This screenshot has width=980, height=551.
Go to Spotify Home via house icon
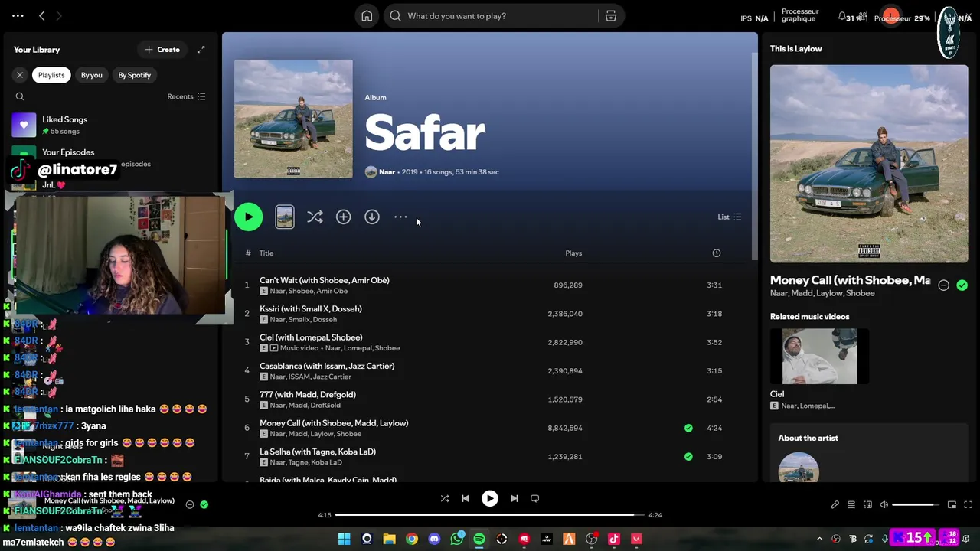tap(367, 16)
